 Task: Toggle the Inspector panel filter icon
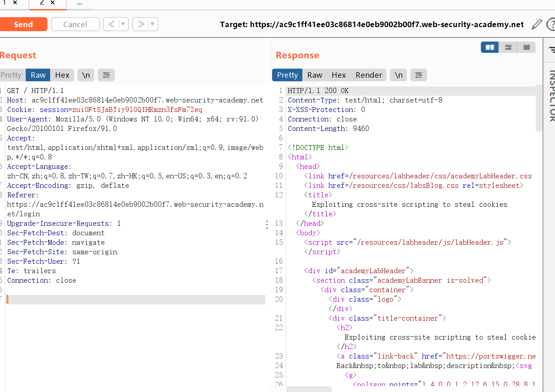[x=552, y=49]
